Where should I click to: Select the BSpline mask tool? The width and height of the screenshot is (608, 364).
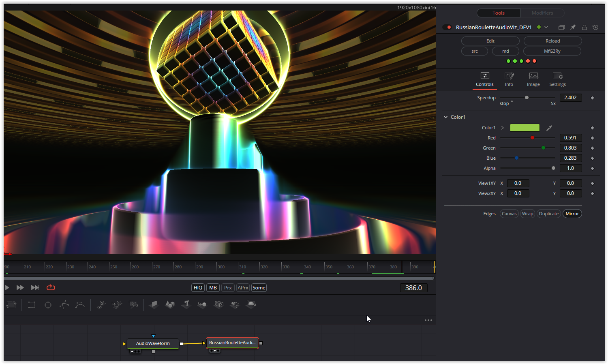coord(80,305)
